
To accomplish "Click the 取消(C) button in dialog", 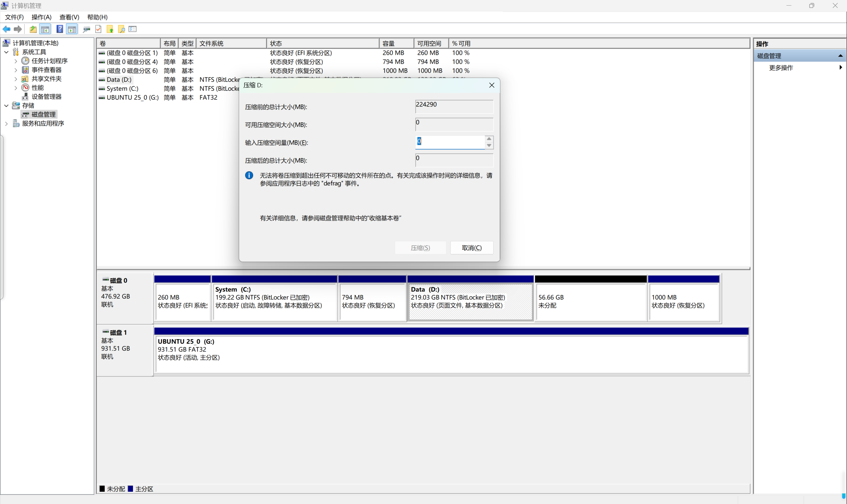I will pos(471,248).
